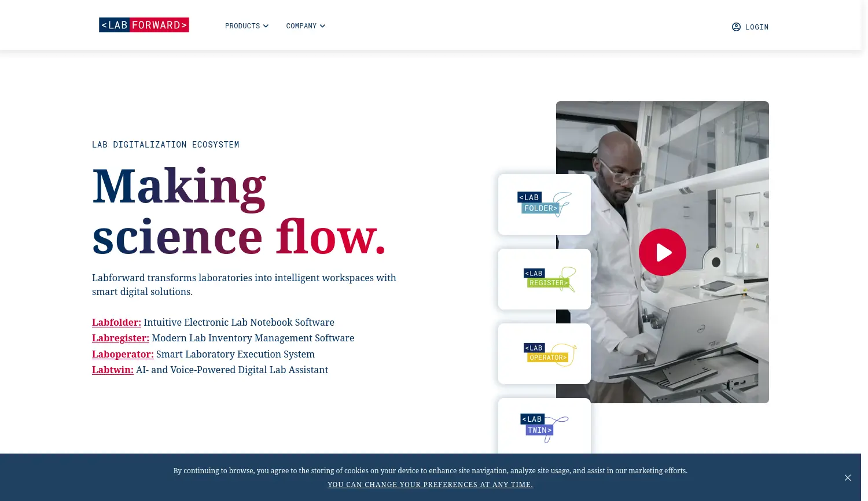Select the Labregister product logo card

[x=544, y=279]
